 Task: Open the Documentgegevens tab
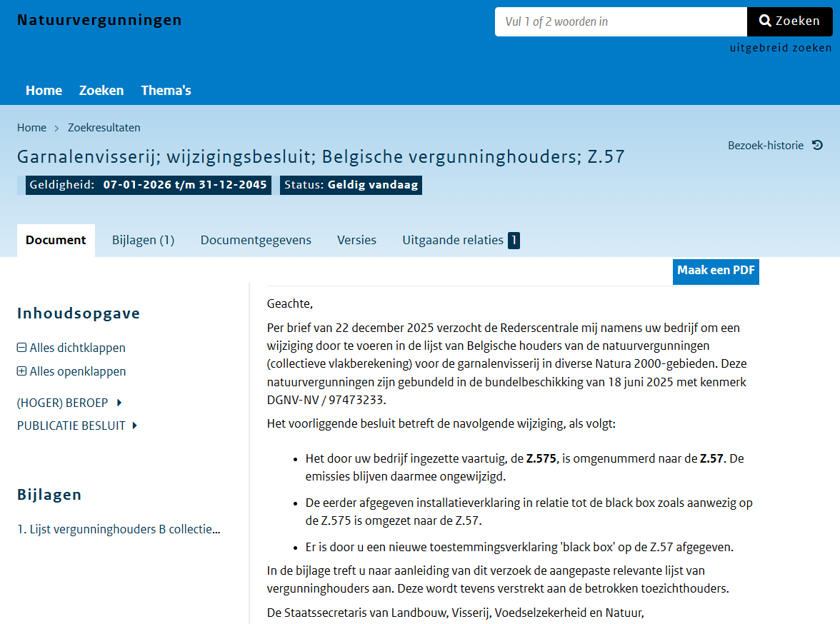click(256, 240)
